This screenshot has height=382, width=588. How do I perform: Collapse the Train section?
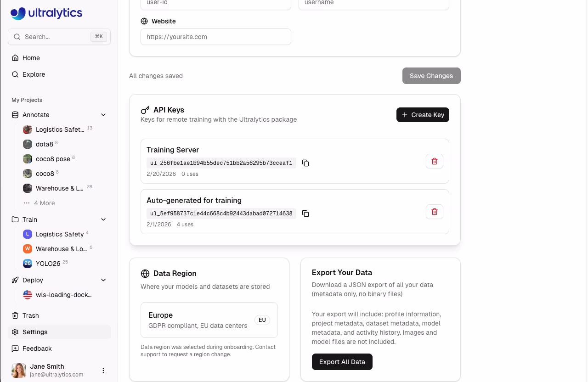click(103, 219)
